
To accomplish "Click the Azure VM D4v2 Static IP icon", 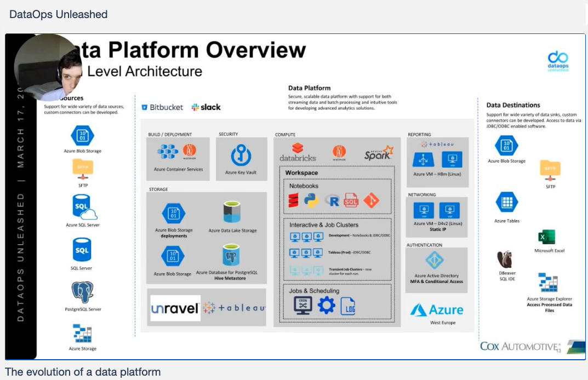I will [x=437, y=210].
